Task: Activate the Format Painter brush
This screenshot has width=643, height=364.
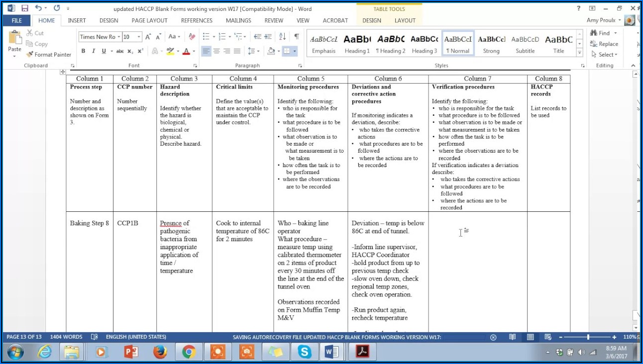Action: (49, 55)
